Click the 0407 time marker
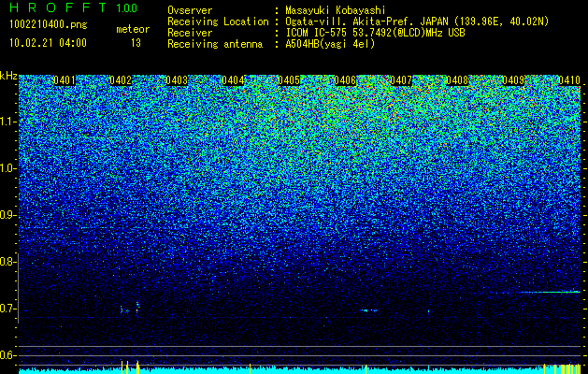588x374 pixels. point(401,80)
